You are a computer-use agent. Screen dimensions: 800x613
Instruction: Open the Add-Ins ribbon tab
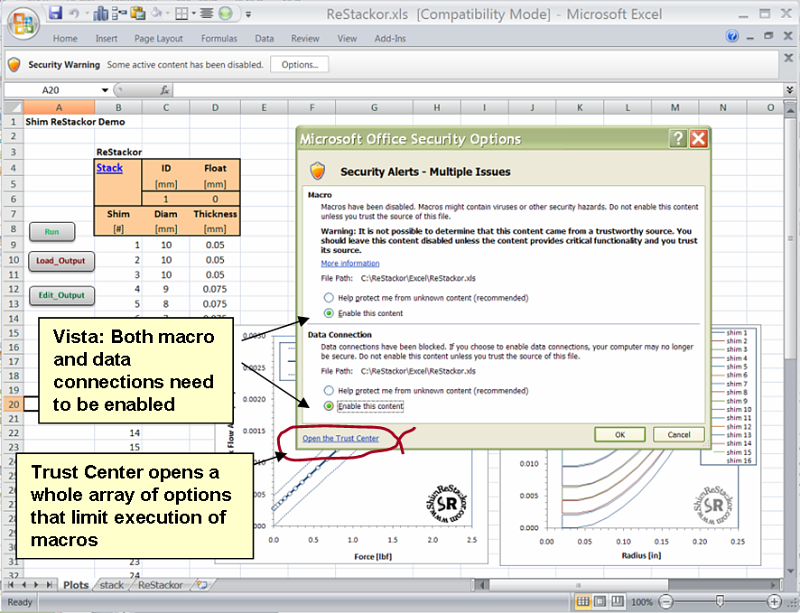point(390,38)
